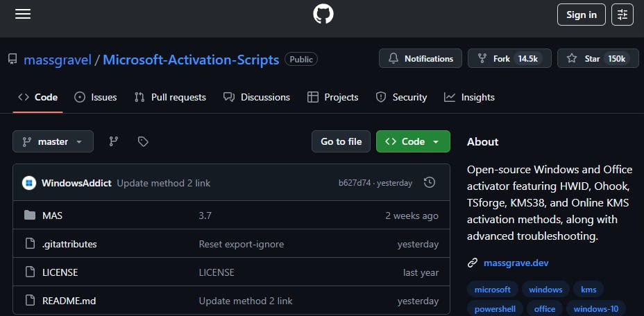This screenshot has height=316, width=644.
Task: Open the massgravel owner profile link
Action: click(58, 60)
